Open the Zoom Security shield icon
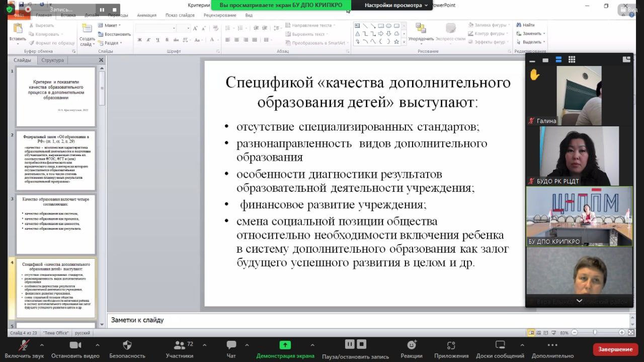The image size is (644, 362). (127, 345)
